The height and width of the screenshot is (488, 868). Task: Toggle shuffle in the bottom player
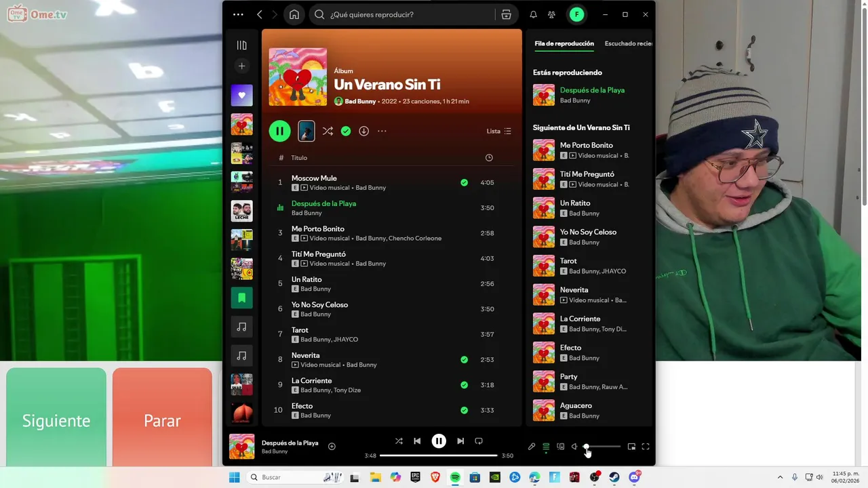click(399, 441)
